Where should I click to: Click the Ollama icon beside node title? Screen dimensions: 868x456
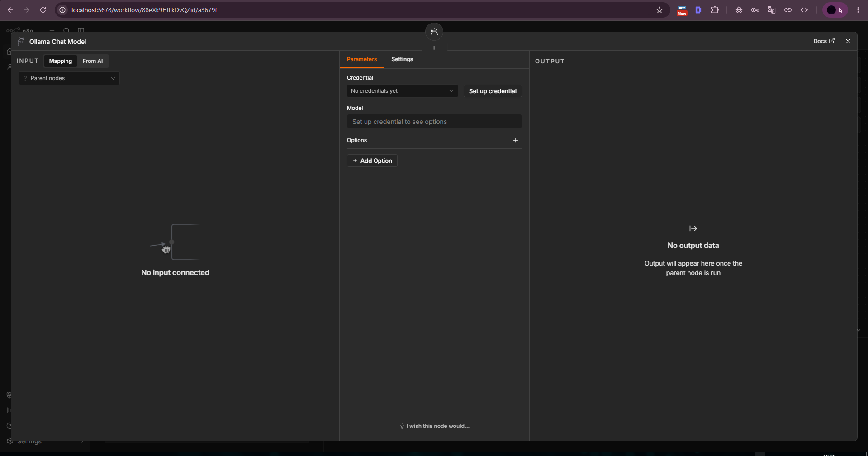pyautogui.click(x=21, y=42)
